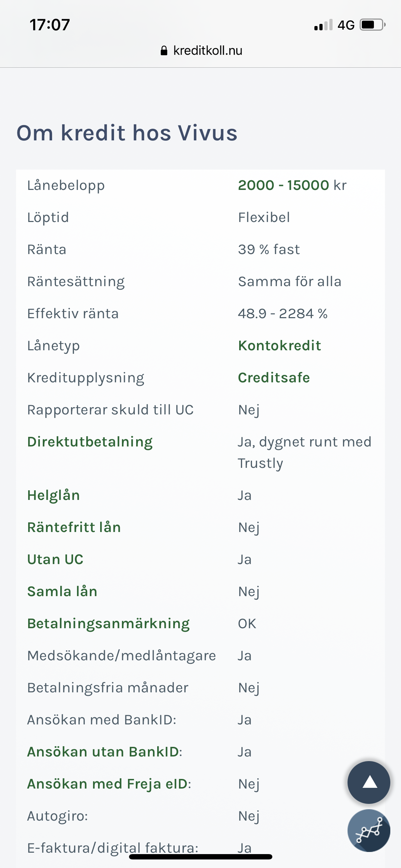Tap the kreditkoll.nu address bar
Image resolution: width=401 pixels, height=868 pixels.
tap(207, 51)
